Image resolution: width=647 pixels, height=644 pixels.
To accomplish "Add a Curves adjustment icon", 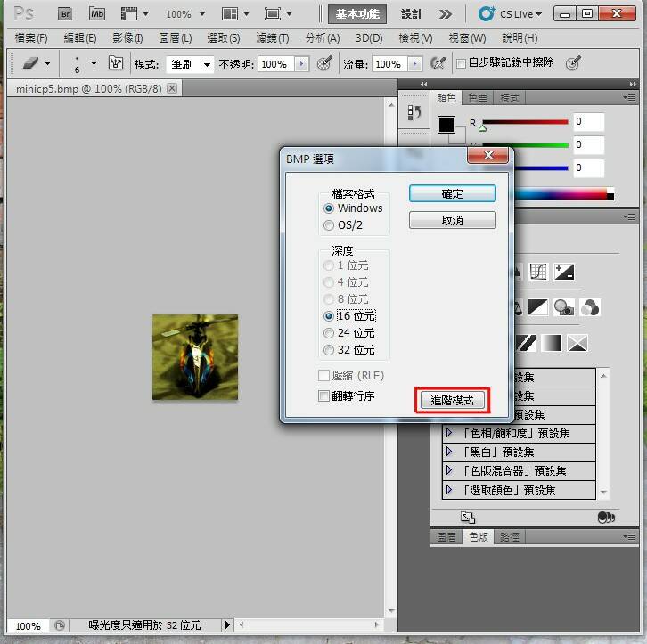I will (538, 272).
